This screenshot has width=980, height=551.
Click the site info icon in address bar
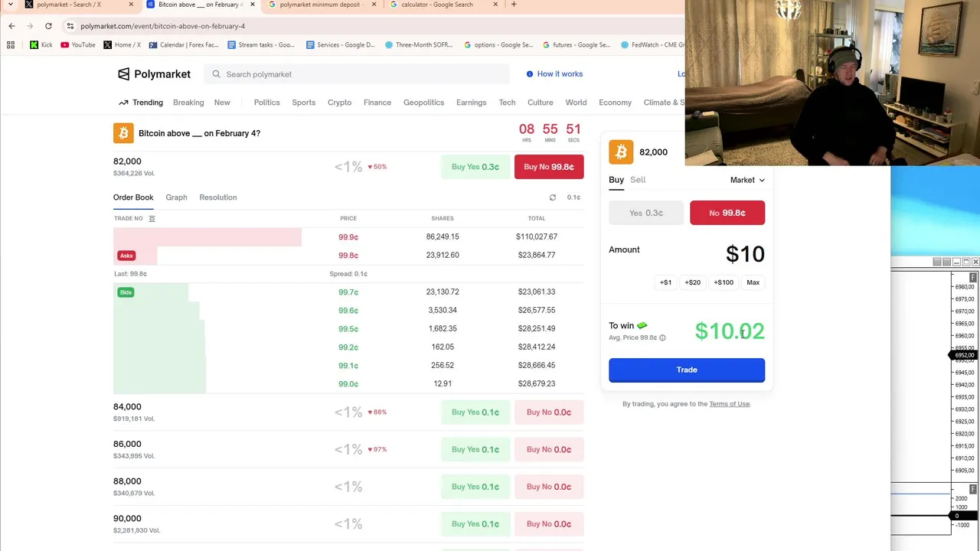pyautogui.click(x=70, y=26)
